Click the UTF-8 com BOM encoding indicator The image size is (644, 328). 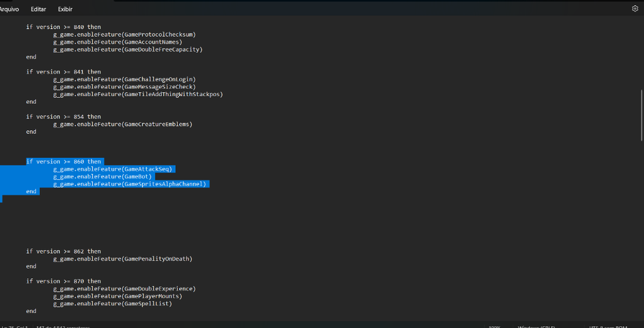click(x=609, y=326)
